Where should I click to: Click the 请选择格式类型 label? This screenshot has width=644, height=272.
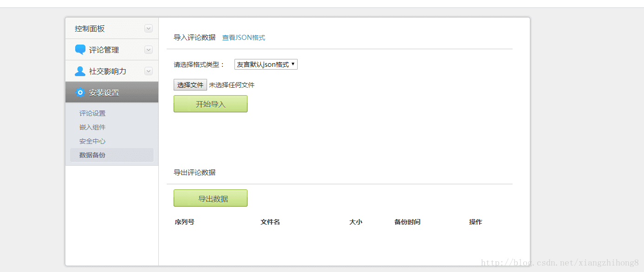pos(199,65)
